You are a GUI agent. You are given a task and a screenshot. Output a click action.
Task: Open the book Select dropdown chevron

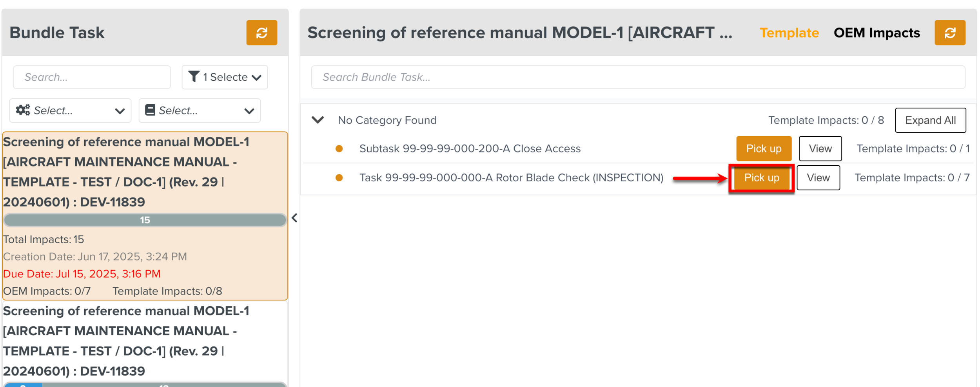[249, 111]
